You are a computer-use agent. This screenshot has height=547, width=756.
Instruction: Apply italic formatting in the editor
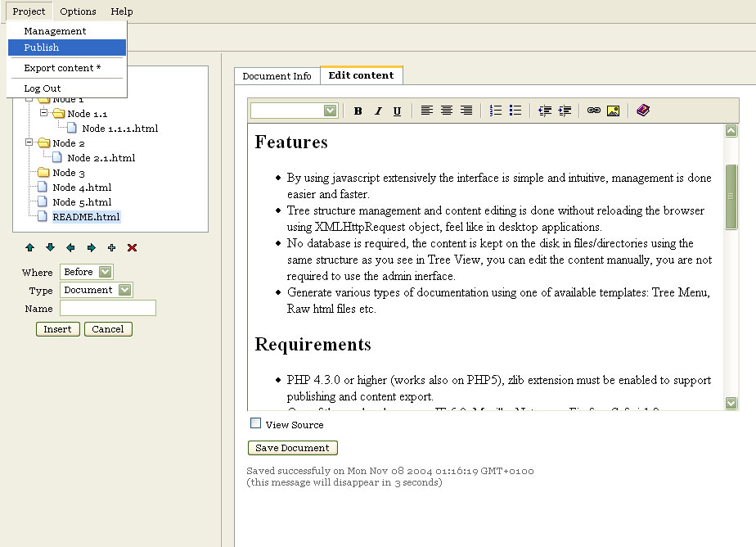pos(377,111)
